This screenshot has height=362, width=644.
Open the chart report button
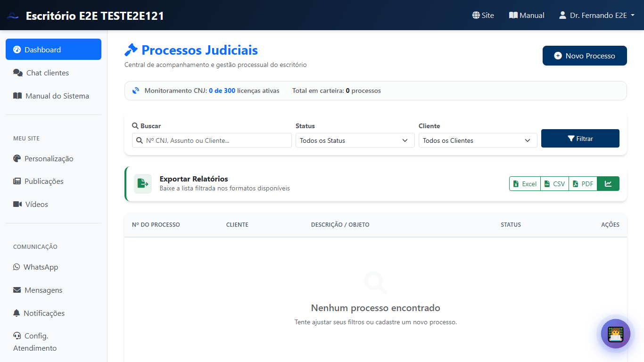coord(608,184)
